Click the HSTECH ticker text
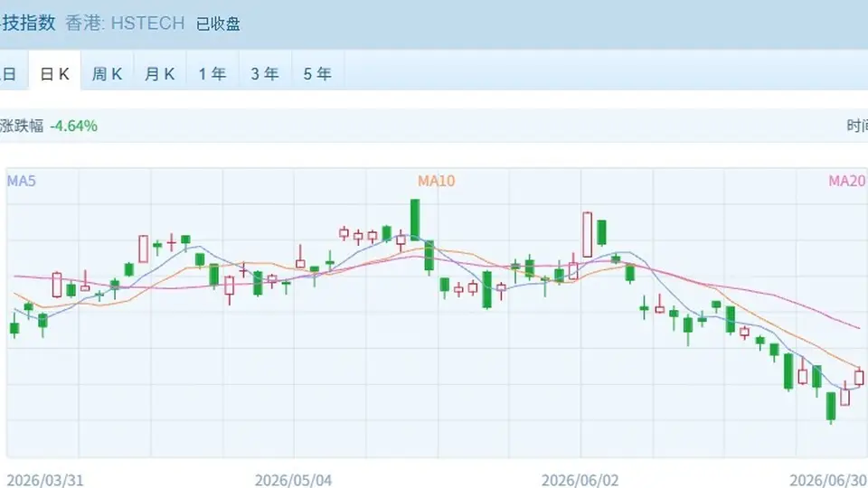 147,23
